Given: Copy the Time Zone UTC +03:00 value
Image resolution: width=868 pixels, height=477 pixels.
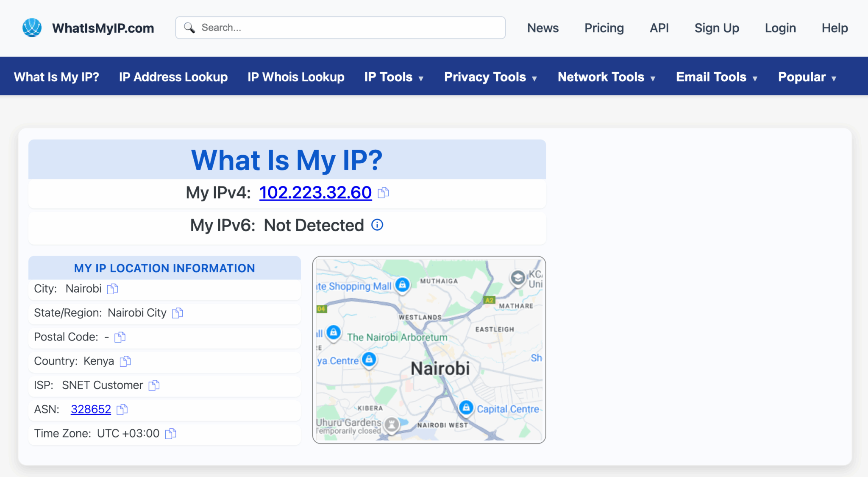Looking at the screenshot, I should point(171,433).
